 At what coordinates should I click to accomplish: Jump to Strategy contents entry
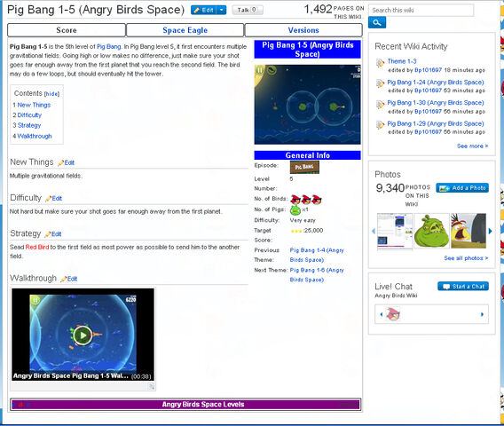[x=29, y=125]
